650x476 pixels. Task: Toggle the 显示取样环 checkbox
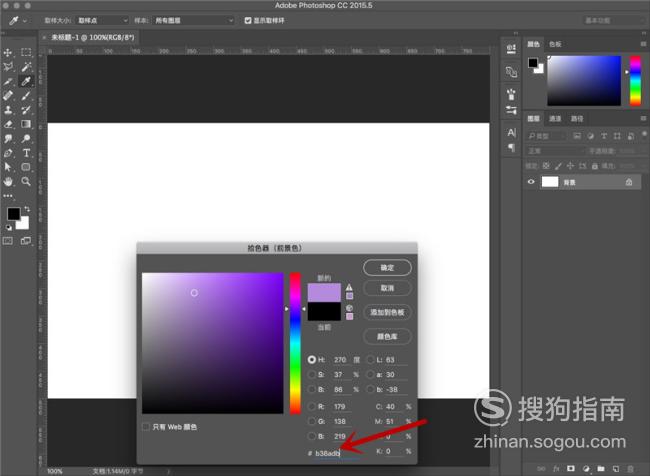point(248,20)
